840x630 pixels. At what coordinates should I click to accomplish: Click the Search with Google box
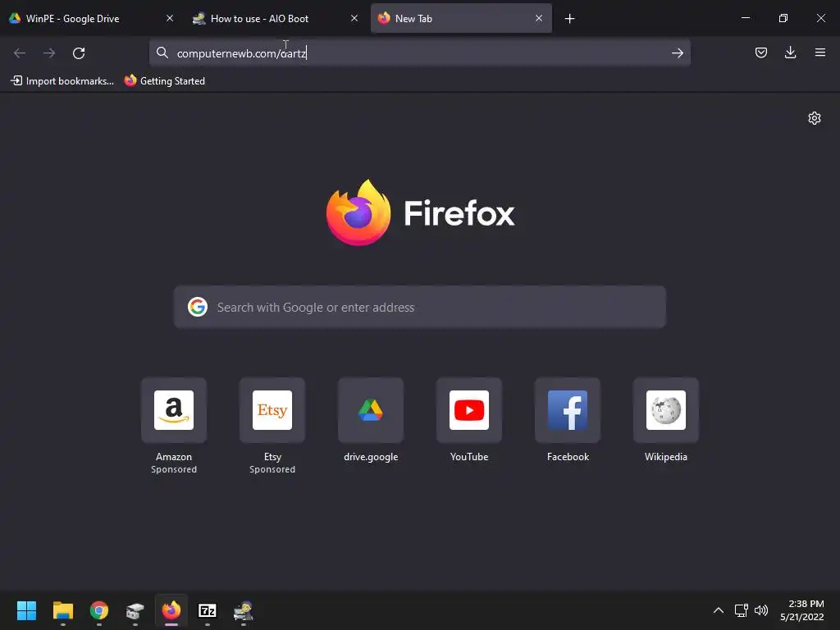[420, 307]
